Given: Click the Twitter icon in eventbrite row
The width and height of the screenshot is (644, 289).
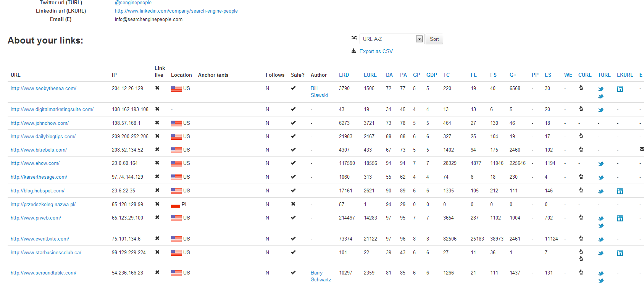Looking at the screenshot, I should pyautogui.click(x=600, y=239).
